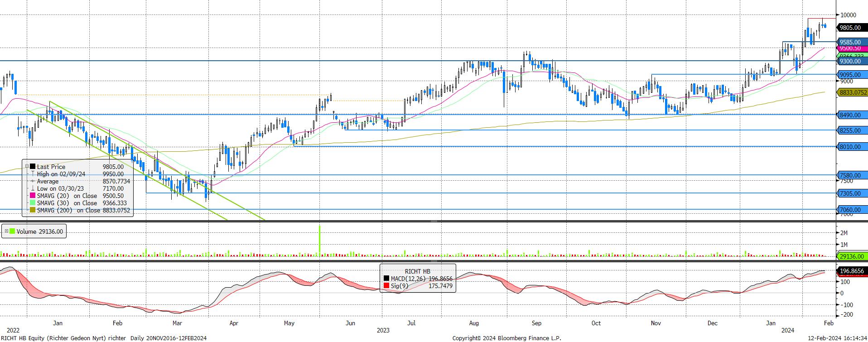Viewport: 868px width, 342px height.
Task: Click the 'Daily 20NOV2016-12FEB2024' range text
Action: click(x=169, y=338)
